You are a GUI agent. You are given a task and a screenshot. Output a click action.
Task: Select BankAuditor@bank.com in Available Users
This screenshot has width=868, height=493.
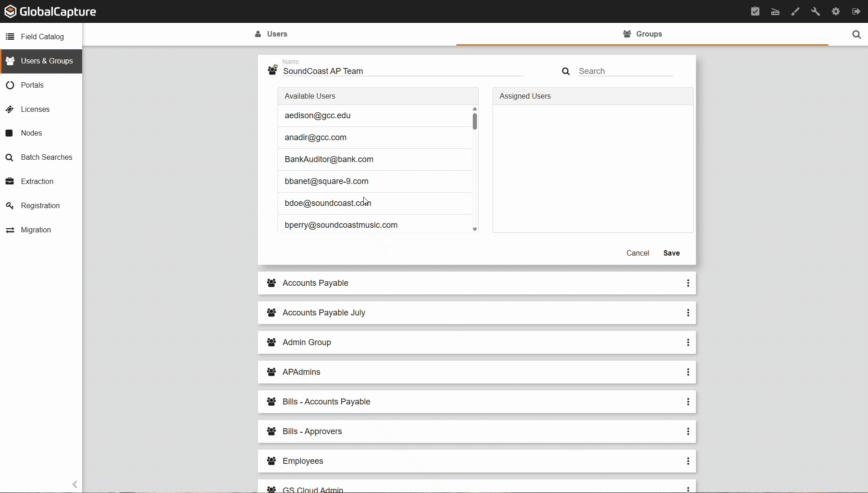[375, 160]
